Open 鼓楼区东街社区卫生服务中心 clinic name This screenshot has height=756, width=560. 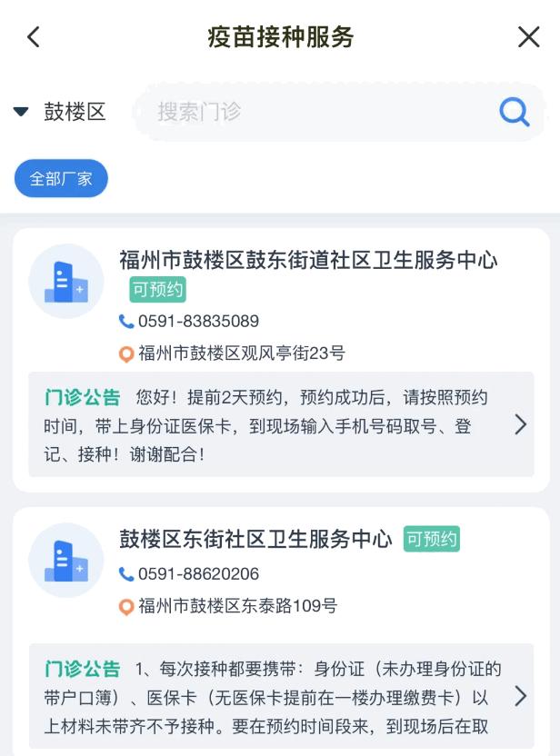pos(259,539)
